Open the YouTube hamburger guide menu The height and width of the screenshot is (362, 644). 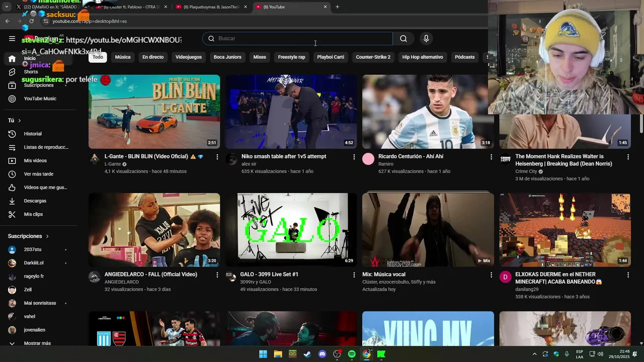tap(12, 39)
